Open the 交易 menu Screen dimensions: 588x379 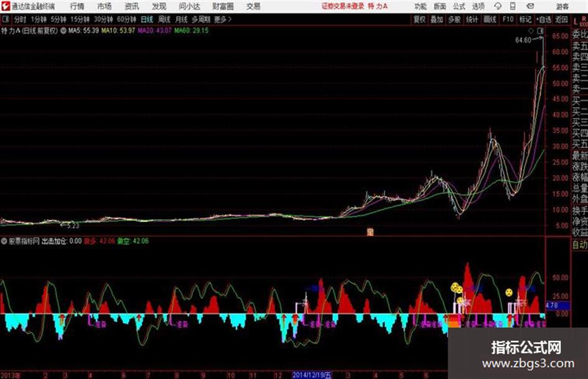[253, 6]
